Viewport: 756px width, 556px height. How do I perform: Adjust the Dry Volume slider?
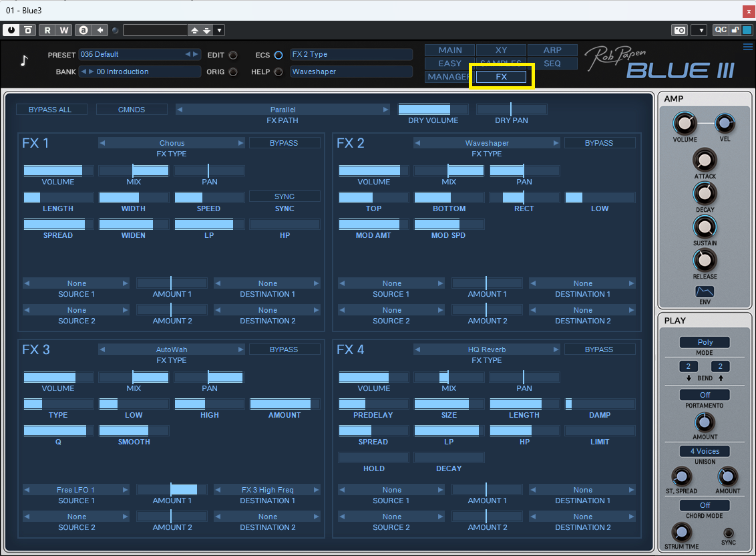(433, 110)
